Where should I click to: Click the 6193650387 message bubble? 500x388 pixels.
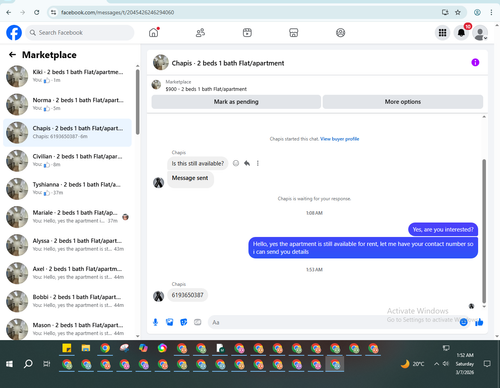tap(187, 295)
